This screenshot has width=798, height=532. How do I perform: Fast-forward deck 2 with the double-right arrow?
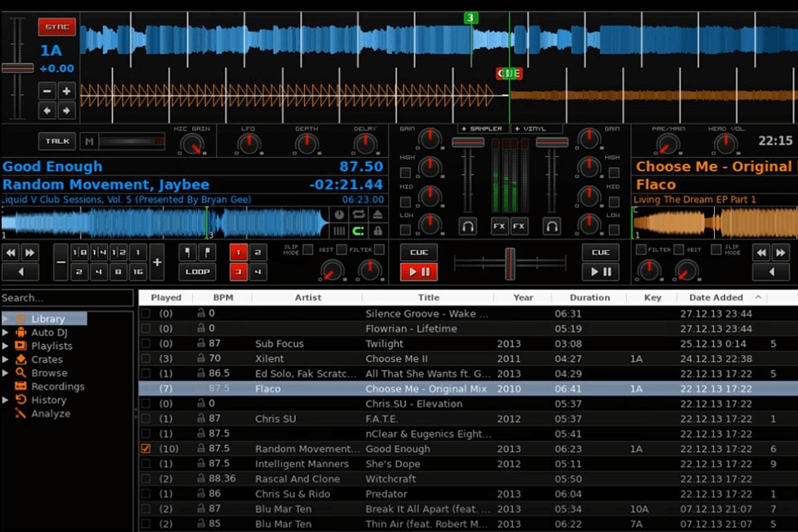pos(781,253)
